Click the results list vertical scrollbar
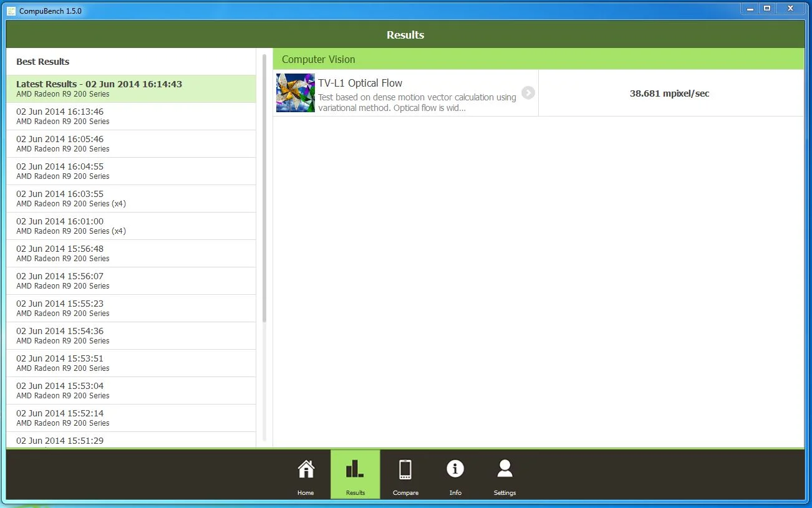The width and height of the screenshot is (812, 508). tap(264, 188)
